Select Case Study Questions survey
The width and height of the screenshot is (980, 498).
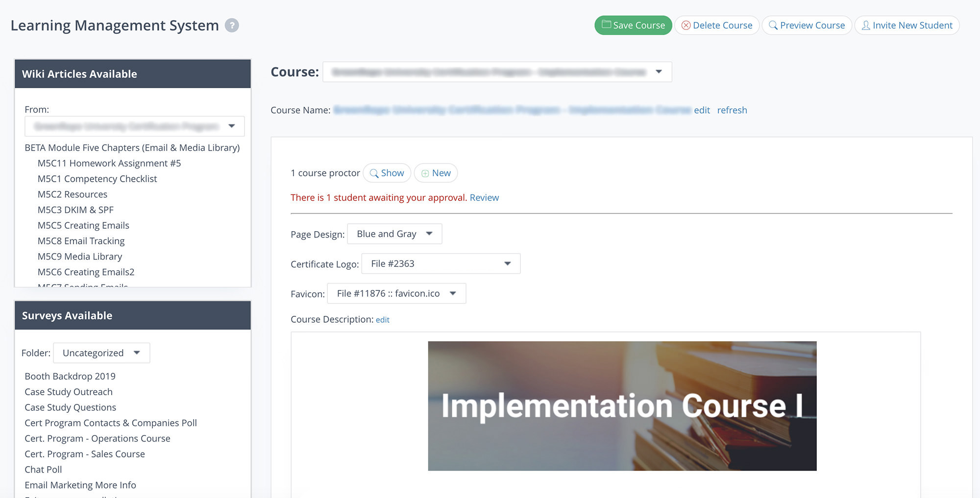coord(71,407)
